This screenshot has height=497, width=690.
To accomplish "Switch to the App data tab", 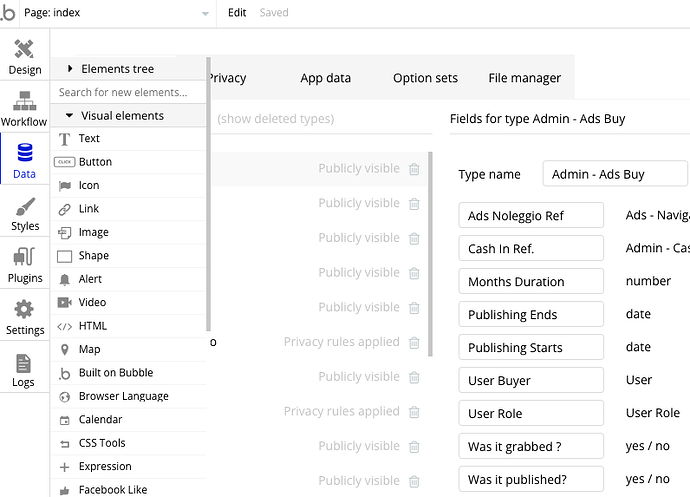I will point(326,78).
